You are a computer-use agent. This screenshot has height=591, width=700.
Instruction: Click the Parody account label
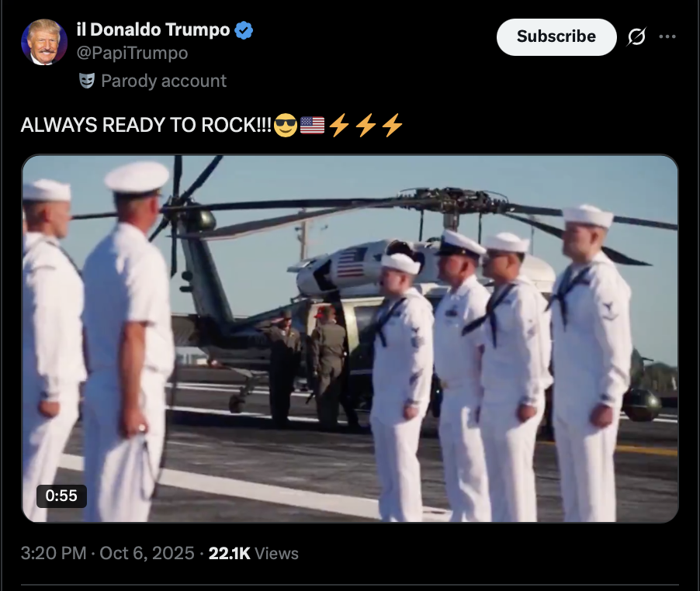[x=164, y=81]
